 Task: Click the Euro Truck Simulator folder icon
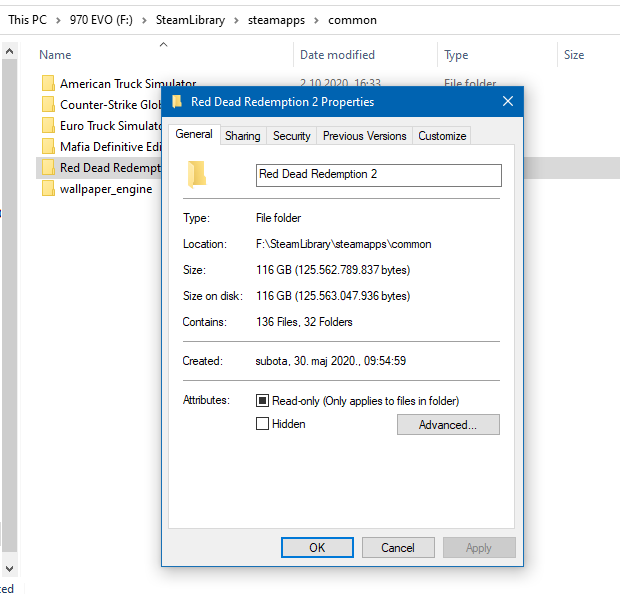click(x=48, y=125)
